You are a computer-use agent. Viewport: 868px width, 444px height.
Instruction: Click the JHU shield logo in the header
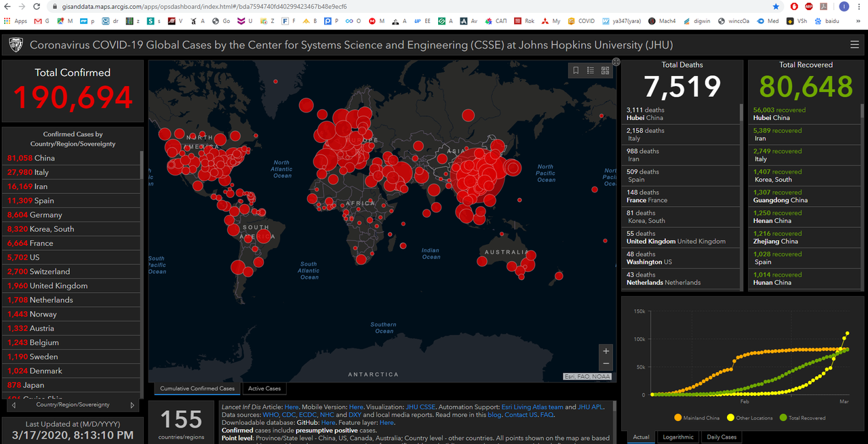15,45
